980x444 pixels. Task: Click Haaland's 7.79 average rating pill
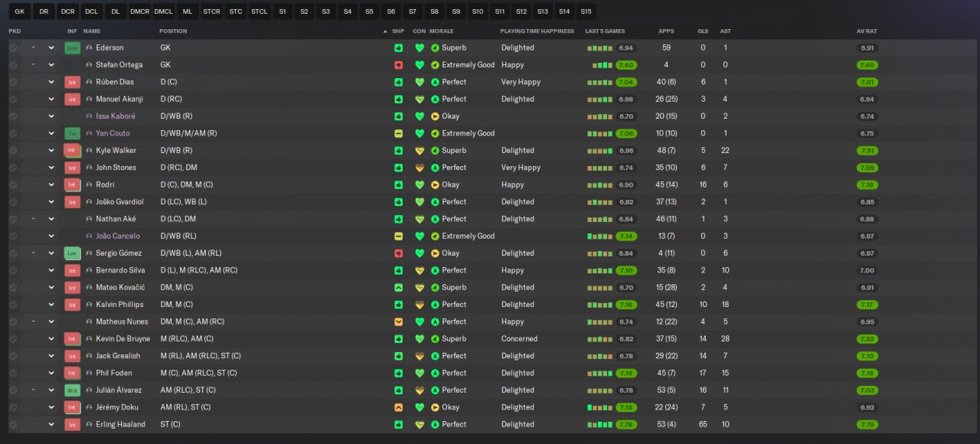click(x=867, y=424)
